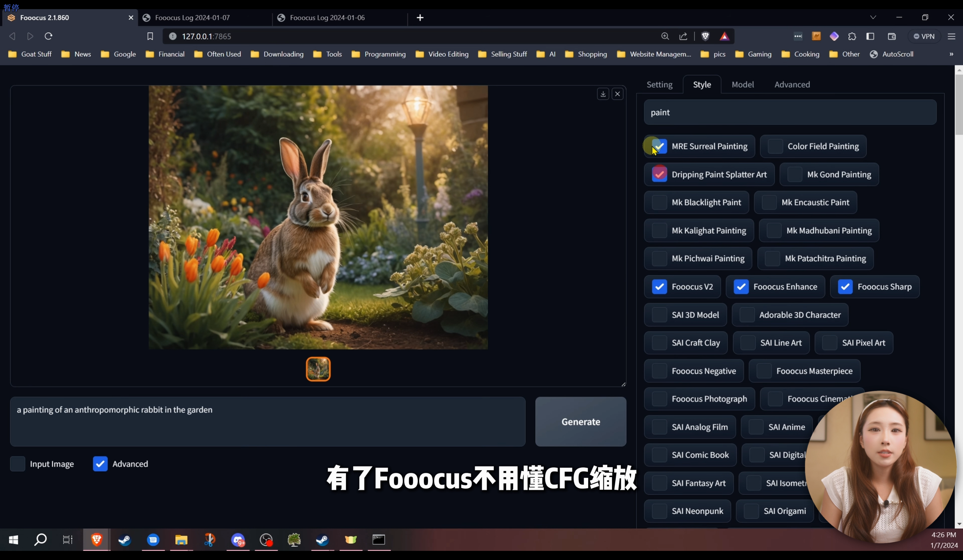Open Windows Start menu
The height and width of the screenshot is (560, 963).
[x=13, y=540]
